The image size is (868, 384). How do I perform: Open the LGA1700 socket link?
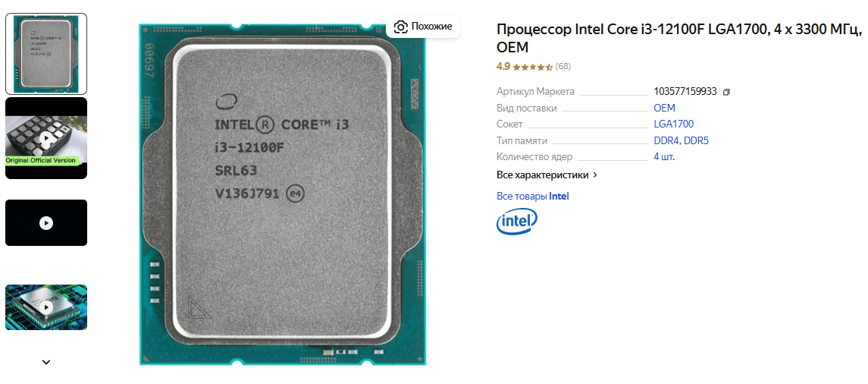click(x=674, y=124)
